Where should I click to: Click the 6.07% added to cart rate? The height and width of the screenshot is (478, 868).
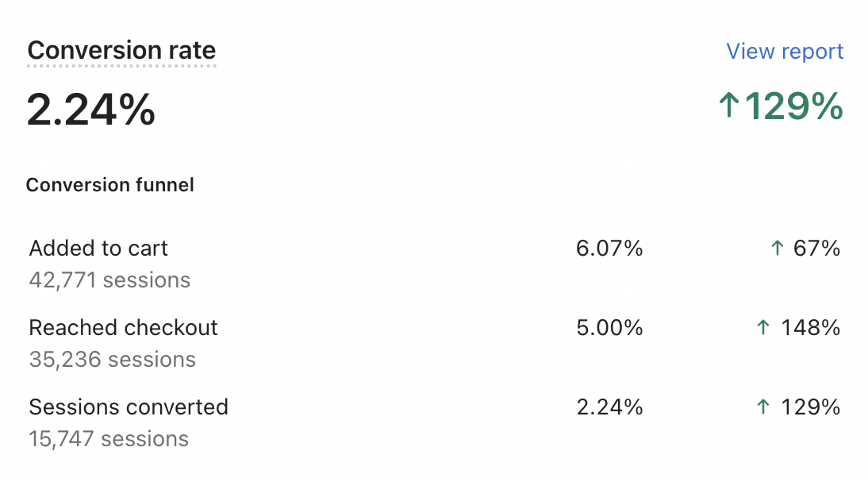point(609,249)
